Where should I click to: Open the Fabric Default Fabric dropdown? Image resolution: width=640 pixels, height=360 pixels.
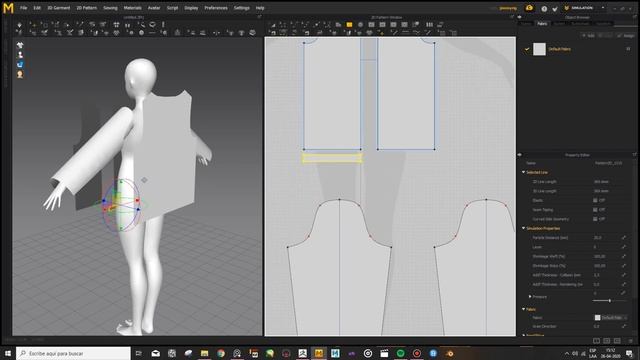(x=611, y=318)
